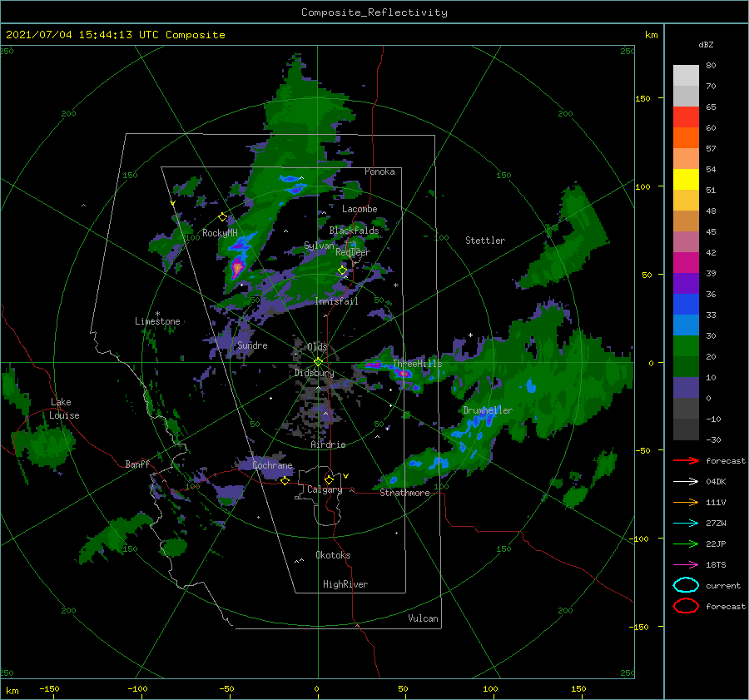Click the cyan 27ZW arrow legend icon
The width and height of the screenshot is (749, 700).
tap(686, 524)
